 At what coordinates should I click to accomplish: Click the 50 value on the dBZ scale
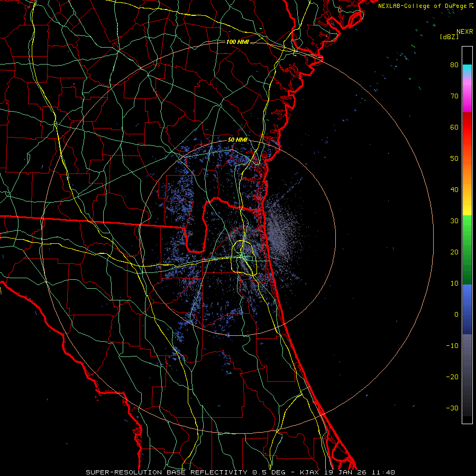click(454, 159)
